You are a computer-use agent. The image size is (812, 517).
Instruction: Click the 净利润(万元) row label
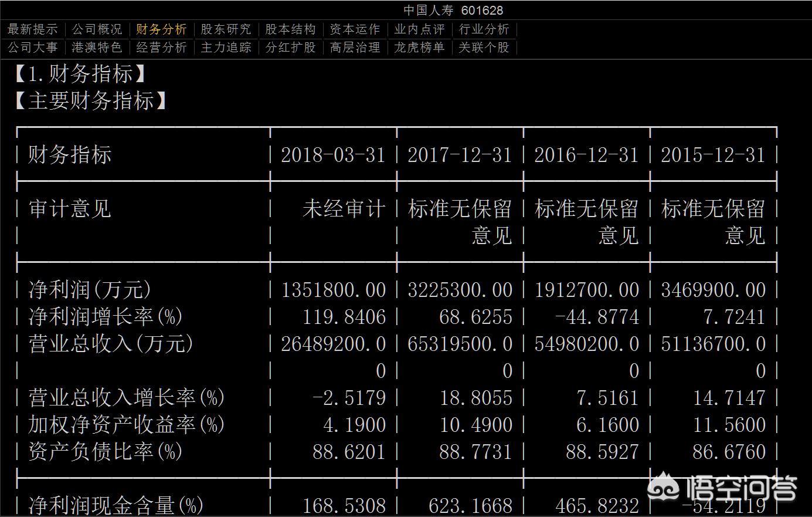[x=90, y=290]
